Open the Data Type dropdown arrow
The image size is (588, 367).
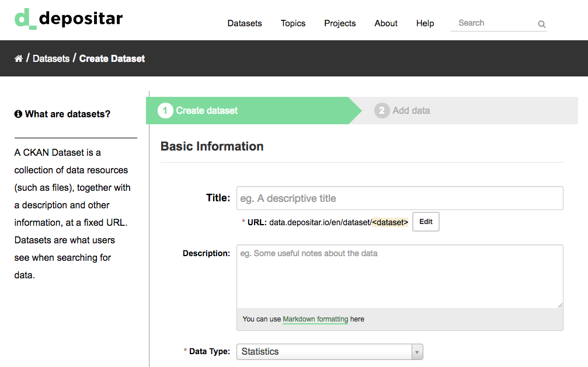(417, 352)
